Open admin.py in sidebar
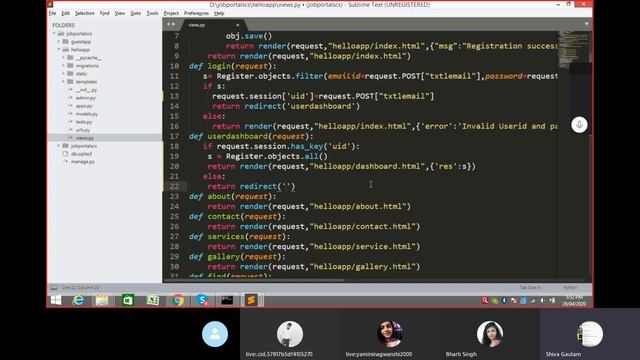 point(85,98)
